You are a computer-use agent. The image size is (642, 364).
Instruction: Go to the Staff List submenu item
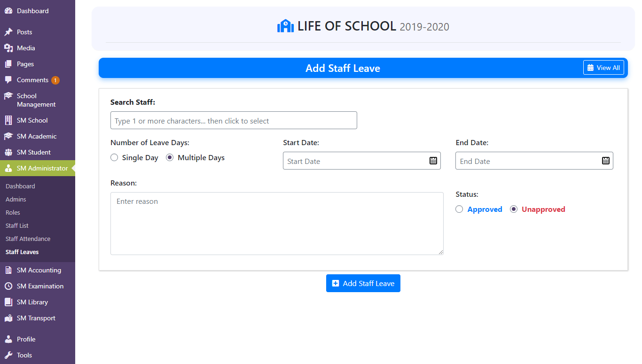[x=17, y=225]
